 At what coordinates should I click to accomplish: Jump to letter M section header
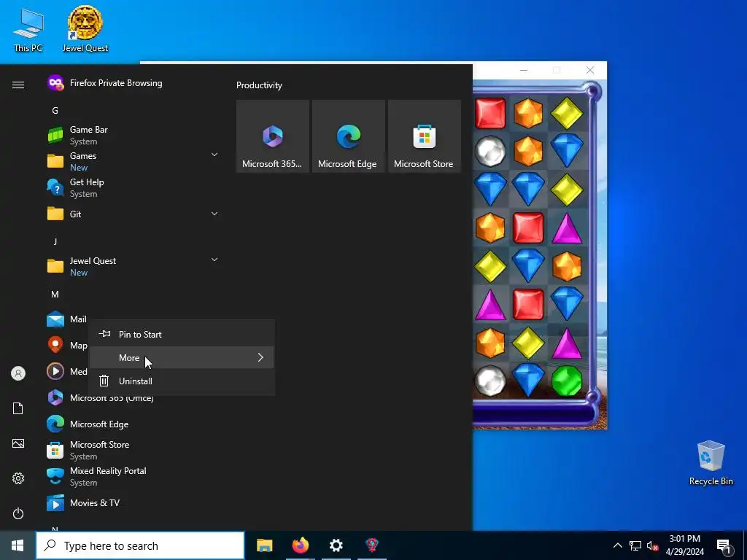pos(55,295)
